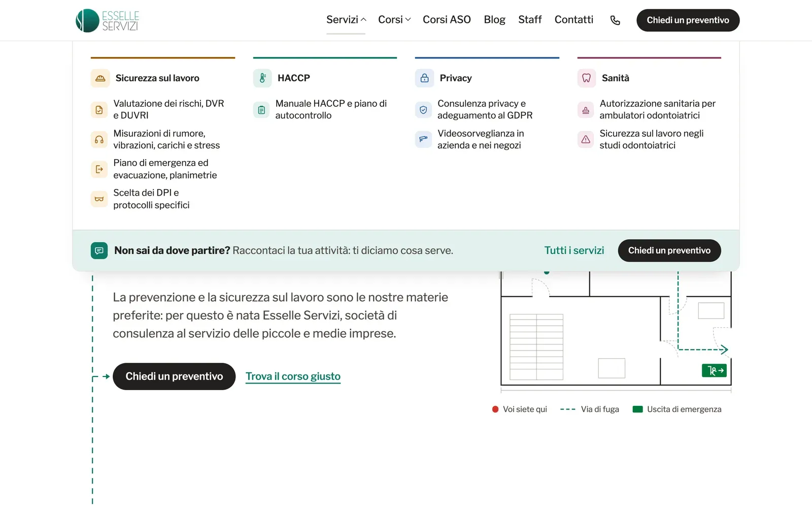812x508 pixels.
Task: Open Sicurezza sul lavoro category heading
Action: pos(157,78)
